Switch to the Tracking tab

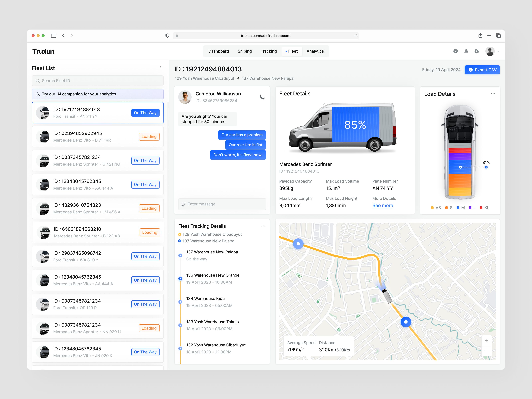click(x=269, y=51)
